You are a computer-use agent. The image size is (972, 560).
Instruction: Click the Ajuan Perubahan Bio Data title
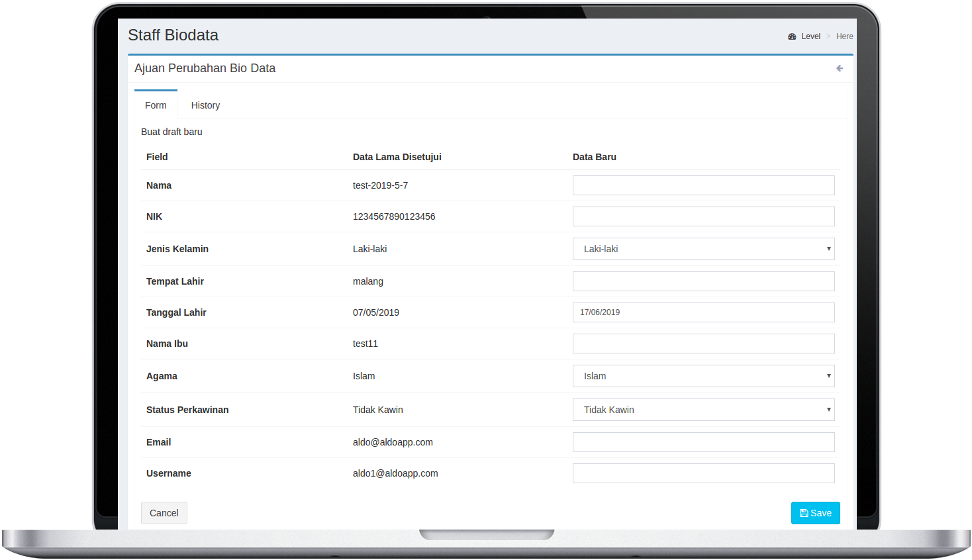(x=205, y=68)
